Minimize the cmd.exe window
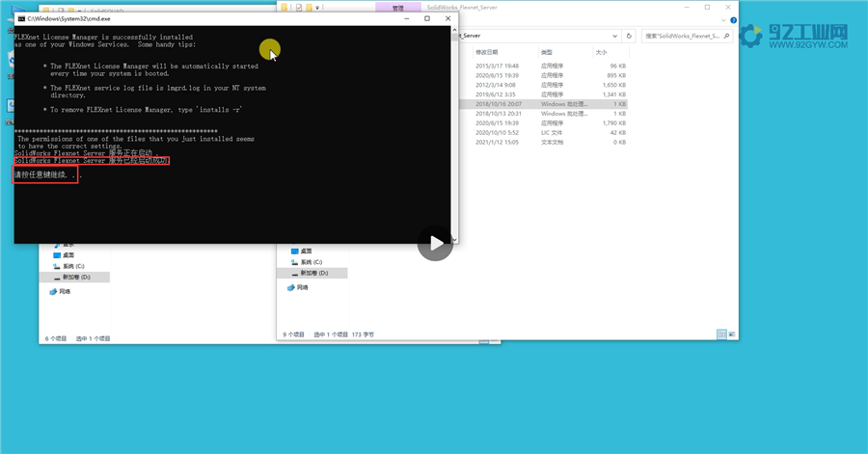 [x=407, y=19]
